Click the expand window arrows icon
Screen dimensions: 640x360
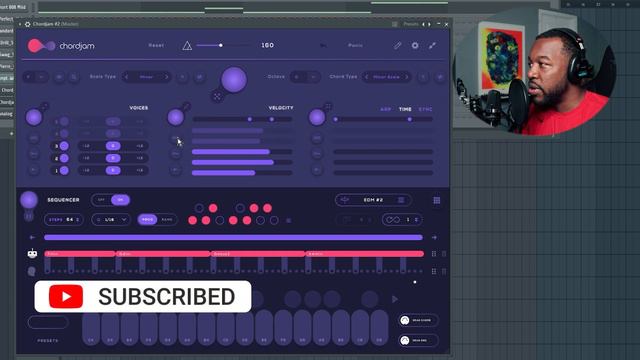tap(432, 45)
